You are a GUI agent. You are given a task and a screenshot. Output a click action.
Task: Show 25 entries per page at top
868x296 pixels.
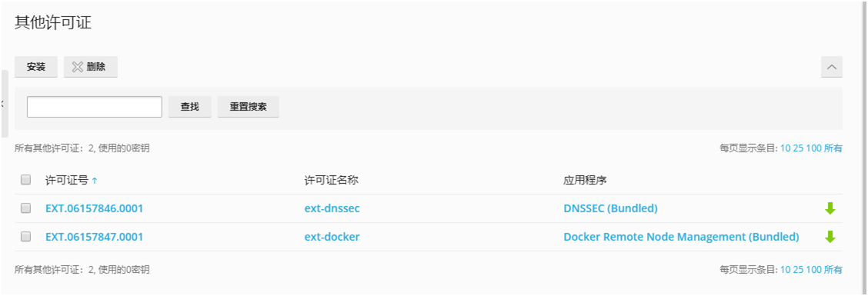coord(798,148)
